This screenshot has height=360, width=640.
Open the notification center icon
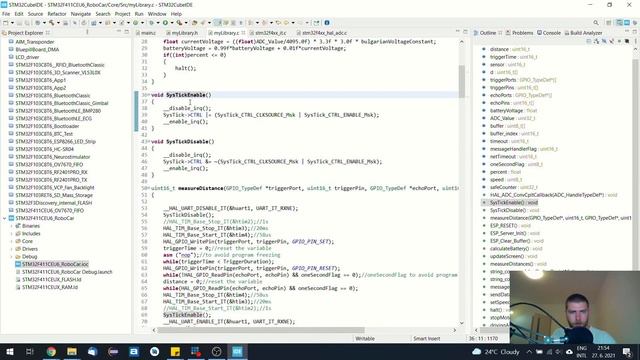click(627, 351)
